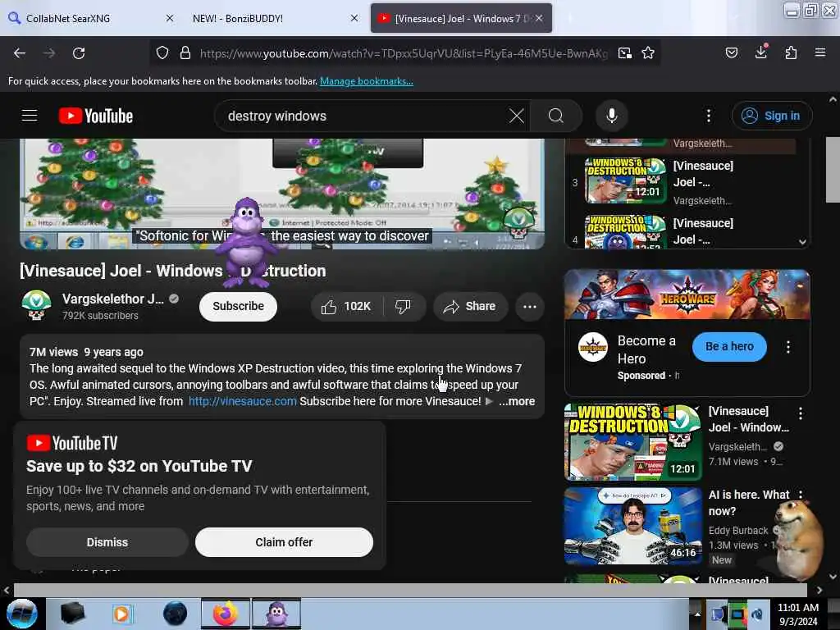Open Vargskelethor channel avatar
Screen dimensions: 840x630
[36, 305]
